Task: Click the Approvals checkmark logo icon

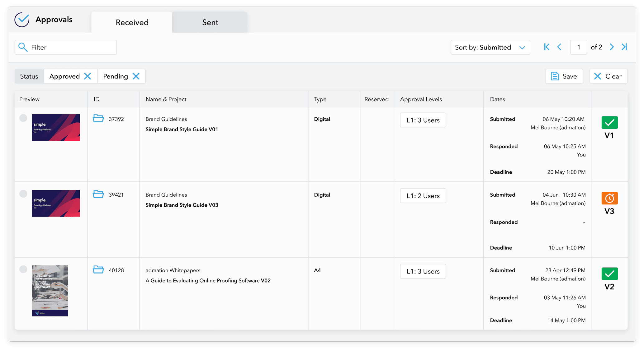Action: click(x=22, y=19)
